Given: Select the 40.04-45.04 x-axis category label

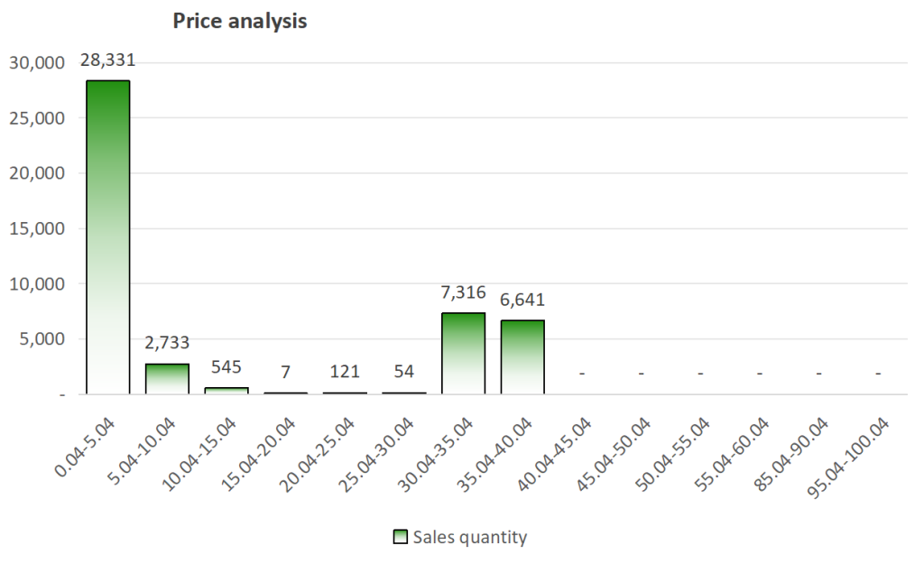Looking at the screenshot, I should 557,451.
